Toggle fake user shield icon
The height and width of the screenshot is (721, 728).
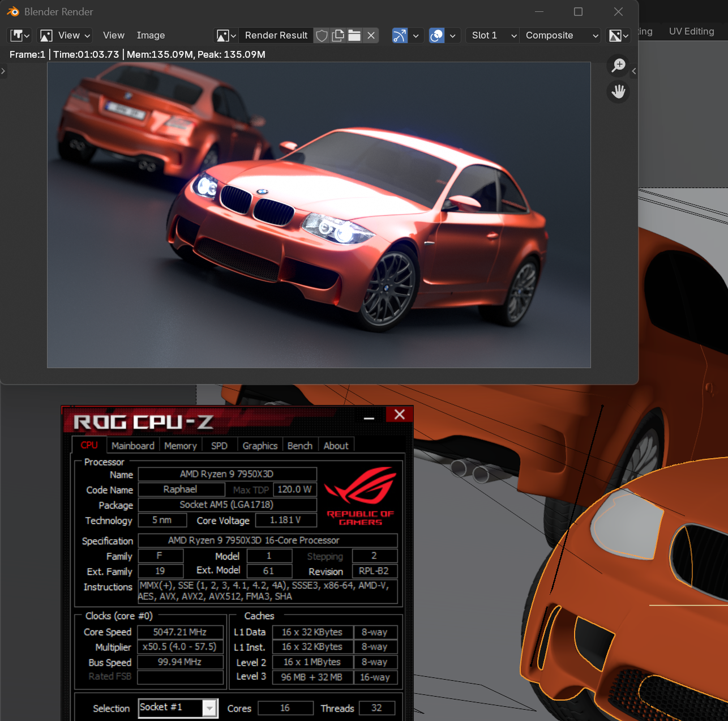(x=322, y=35)
